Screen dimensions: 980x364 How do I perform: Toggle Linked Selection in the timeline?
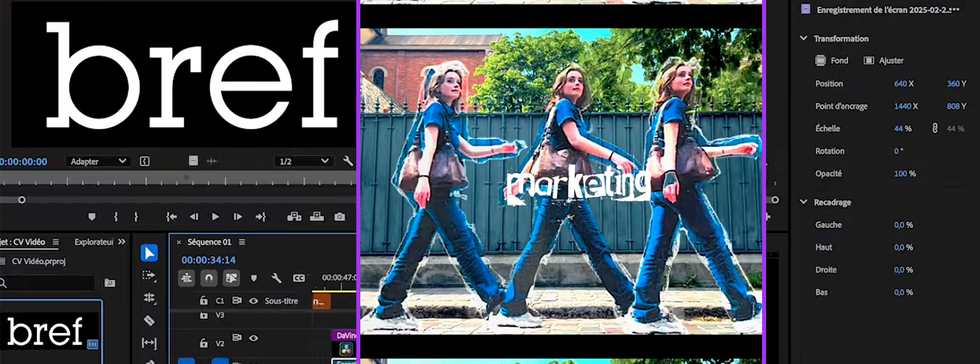(x=231, y=278)
